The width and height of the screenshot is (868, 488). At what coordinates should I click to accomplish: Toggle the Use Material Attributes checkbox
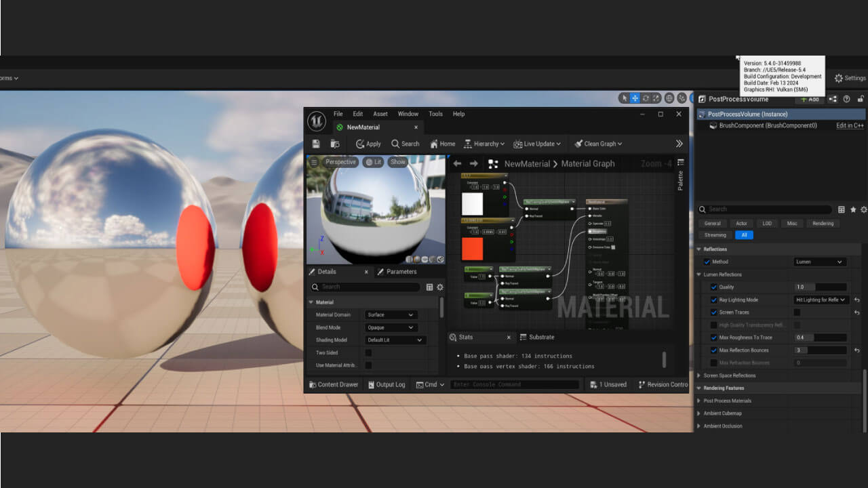point(368,365)
